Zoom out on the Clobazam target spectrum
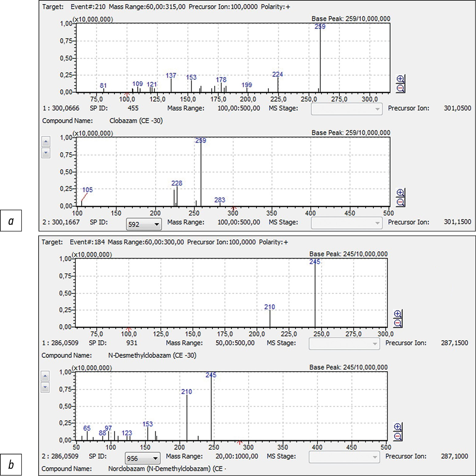The width and height of the screenshot is (476, 476). tap(400, 88)
